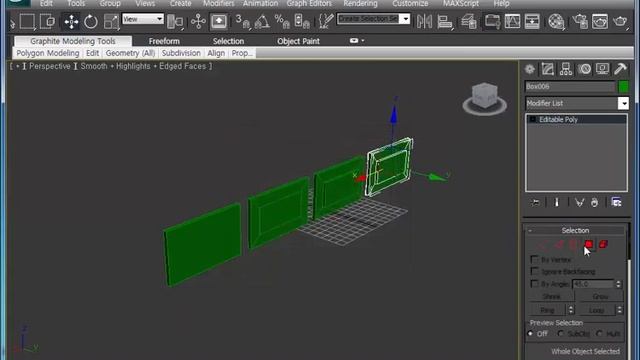Toggle the 3D Snaps icon
Viewport: 640px width, 360px height.
(x=242, y=21)
